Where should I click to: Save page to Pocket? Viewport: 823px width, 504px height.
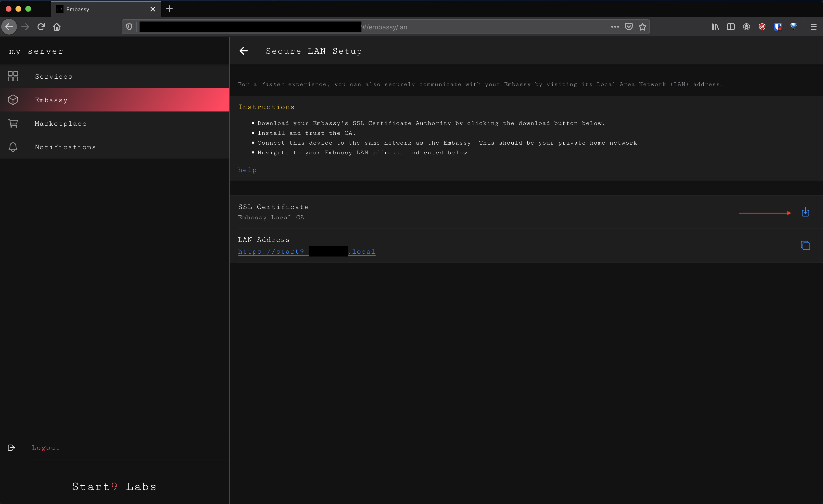point(629,27)
